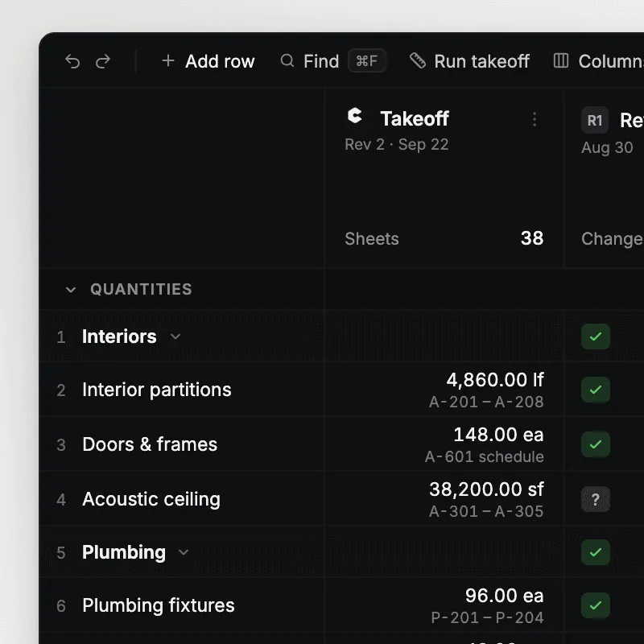Viewport: 644px width, 644px height.
Task: Click the Columns layout icon
Action: [x=561, y=61]
